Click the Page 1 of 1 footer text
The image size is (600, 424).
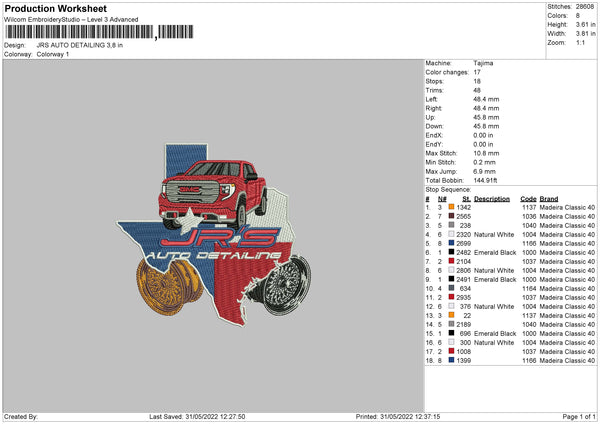[573, 416]
